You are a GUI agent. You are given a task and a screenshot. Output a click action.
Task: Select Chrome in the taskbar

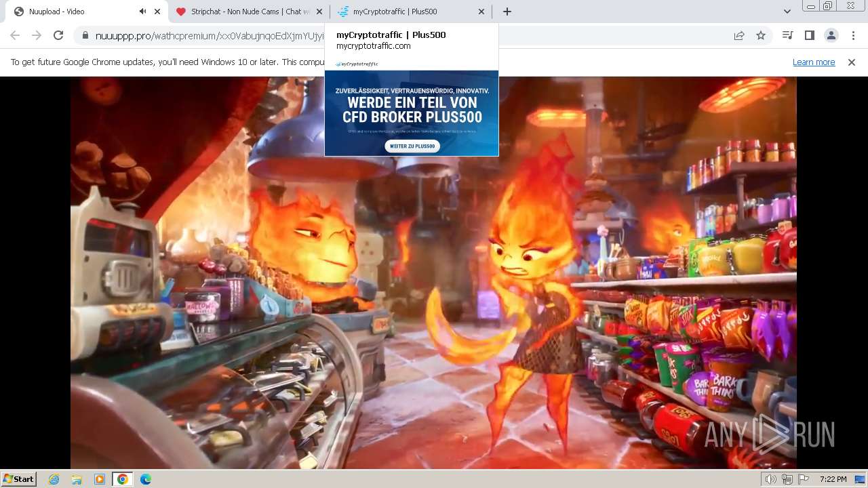[122, 479]
